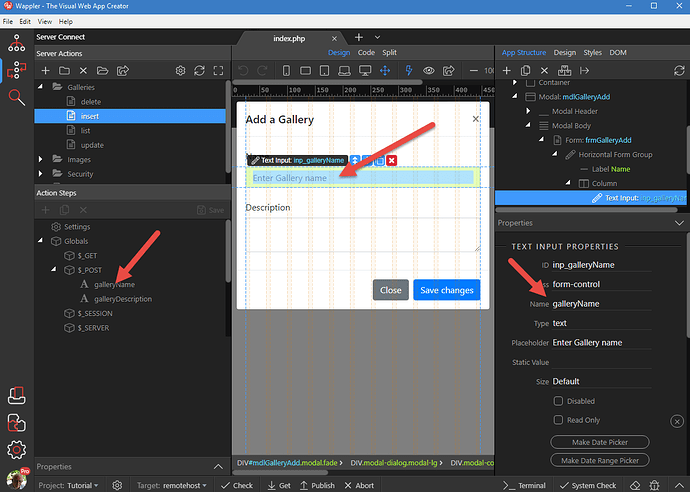Open the Edit menu
690x492 pixels.
[25, 22]
